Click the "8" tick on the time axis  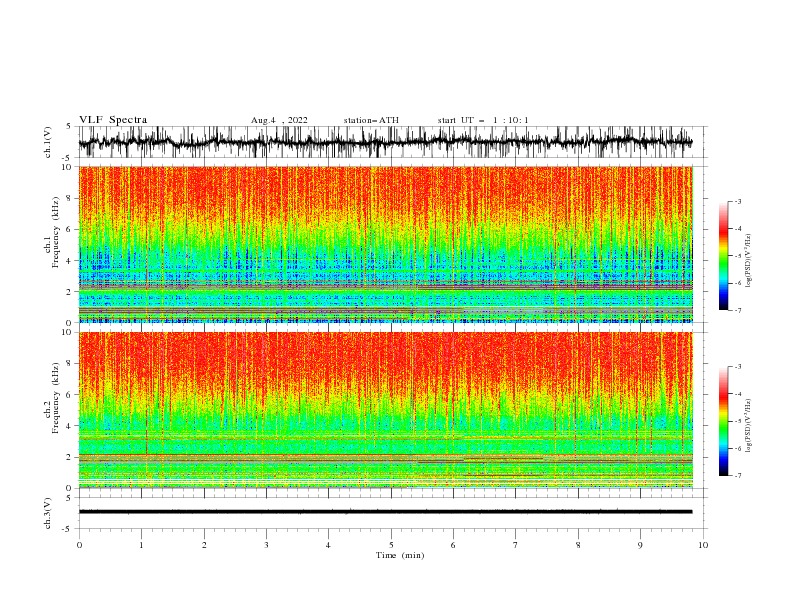click(578, 545)
